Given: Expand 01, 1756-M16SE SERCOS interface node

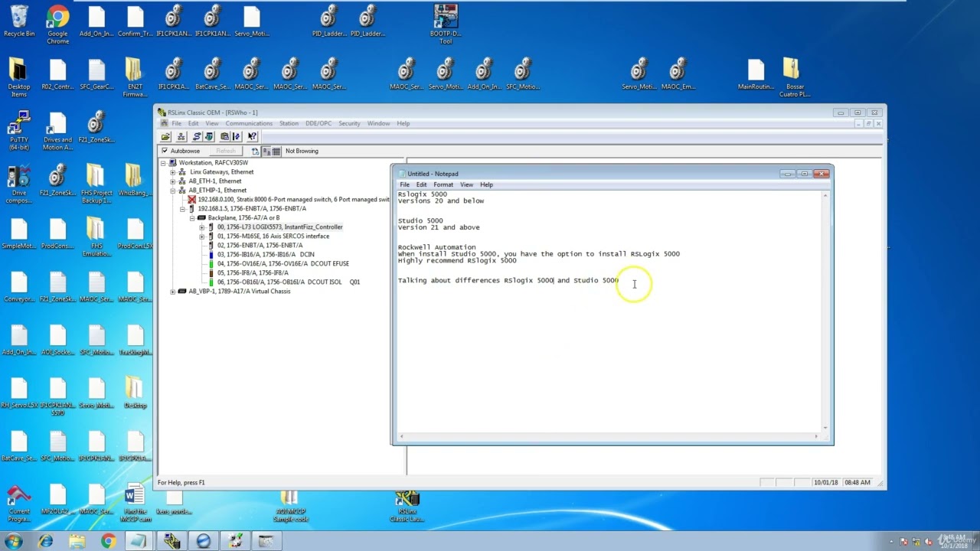Looking at the screenshot, I should 201,236.
